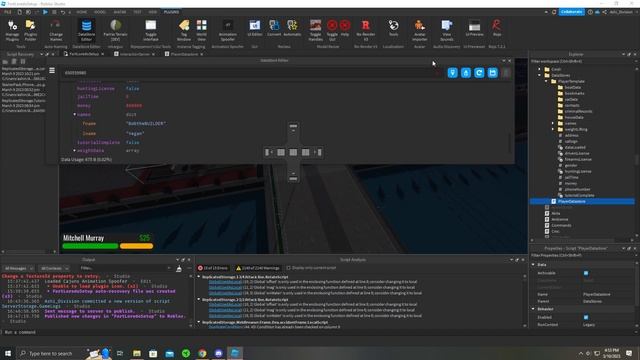Click the Windows Start button
The width and height of the screenshot is (640, 360).
point(8,353)
